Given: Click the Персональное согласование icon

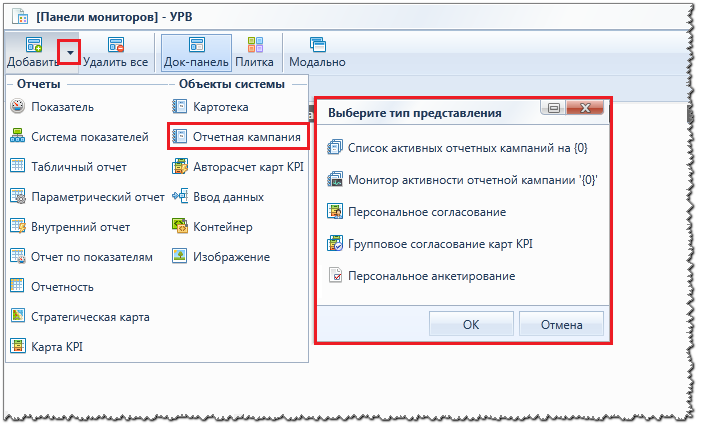Looking at the screenshot, I should (x=335, y=211).
